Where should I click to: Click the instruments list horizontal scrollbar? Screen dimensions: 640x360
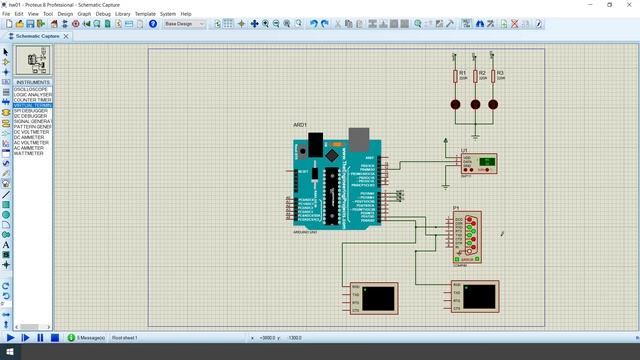click(33, 327)
